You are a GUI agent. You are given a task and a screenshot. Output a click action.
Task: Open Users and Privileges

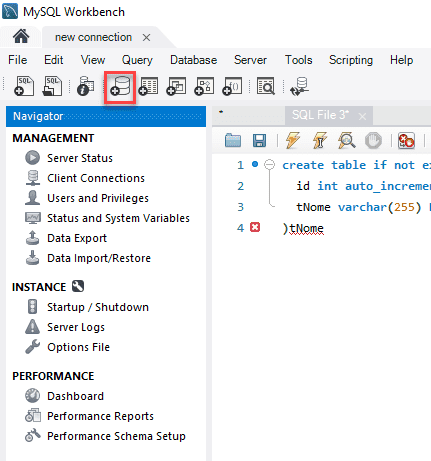tap(98, 198)
